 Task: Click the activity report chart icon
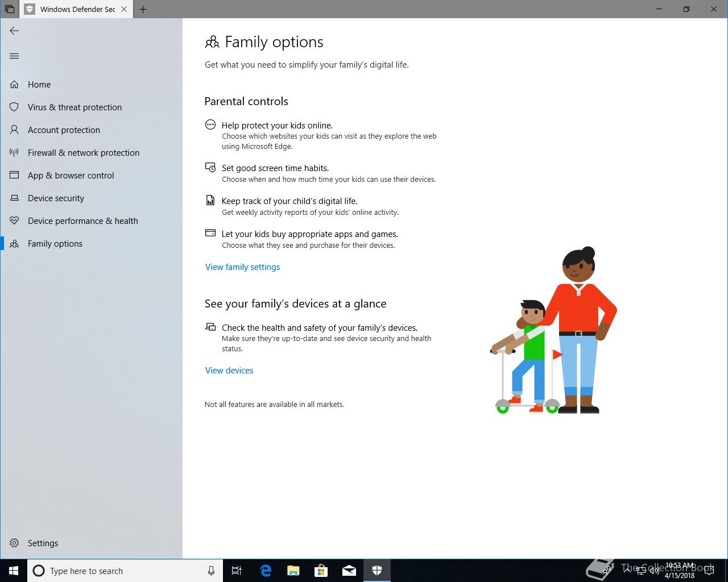point(210,200)
